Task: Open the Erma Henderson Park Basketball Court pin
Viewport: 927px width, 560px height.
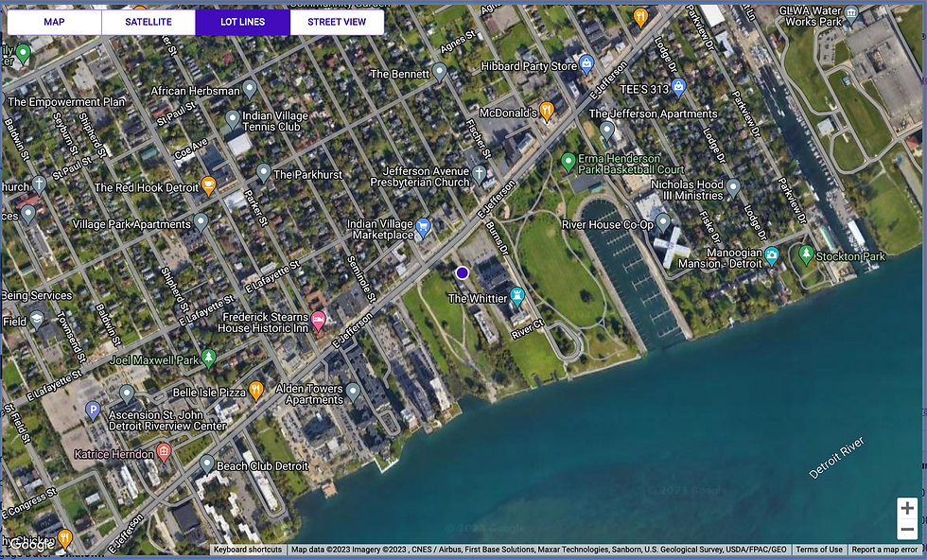Action: tap(568, 162)
